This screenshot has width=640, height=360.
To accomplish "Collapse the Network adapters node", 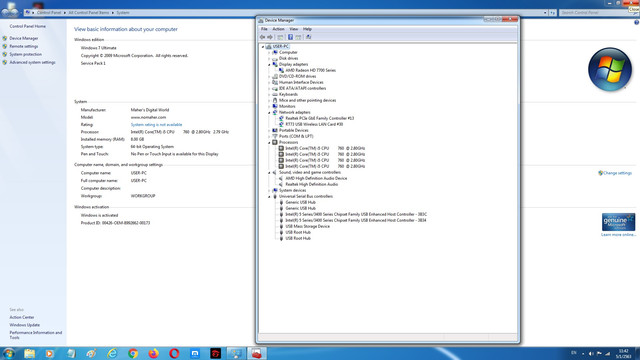I will click(269, 112).
